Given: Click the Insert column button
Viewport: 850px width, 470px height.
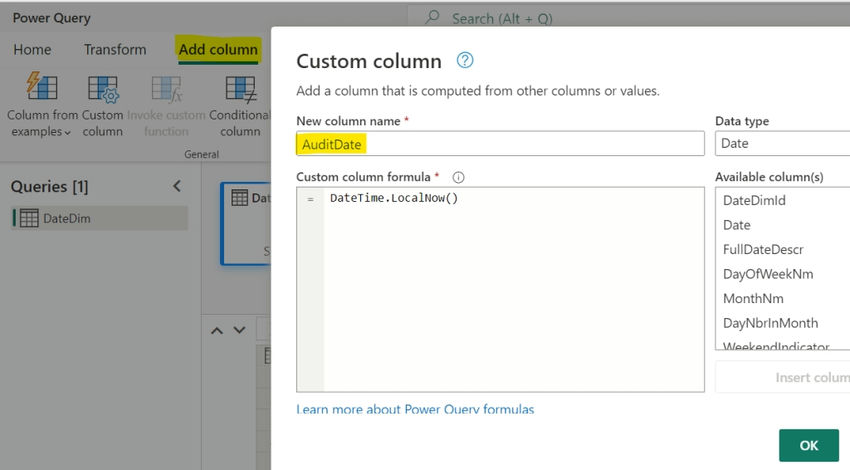Looking at the screenshot, I should [782, 377].
